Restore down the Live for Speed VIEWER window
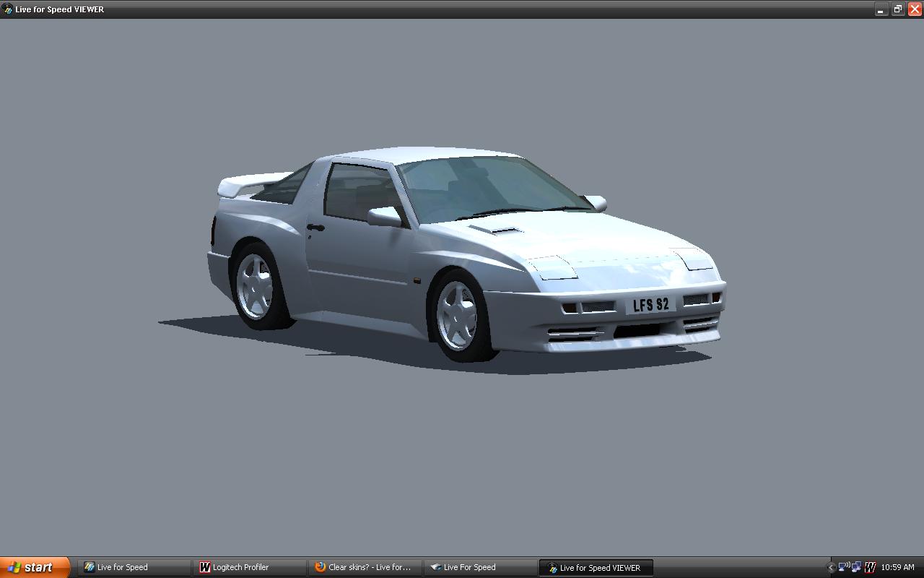The image size is (924, 578). pyautogui.click(x=898, y=9)
